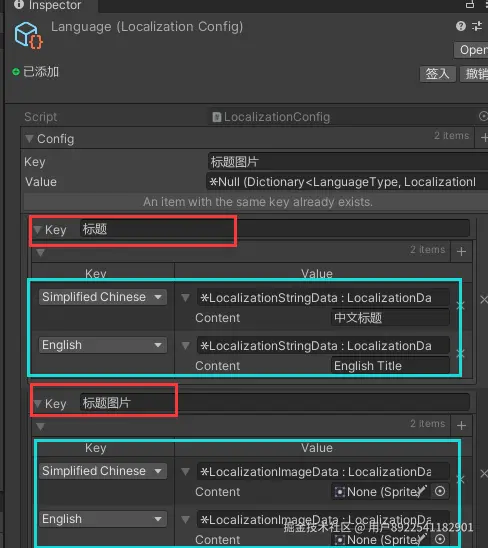Click 标题 dictionary '2 items' count
The image size is (488, 548).
pyautogui.click(x=428, y=250)
